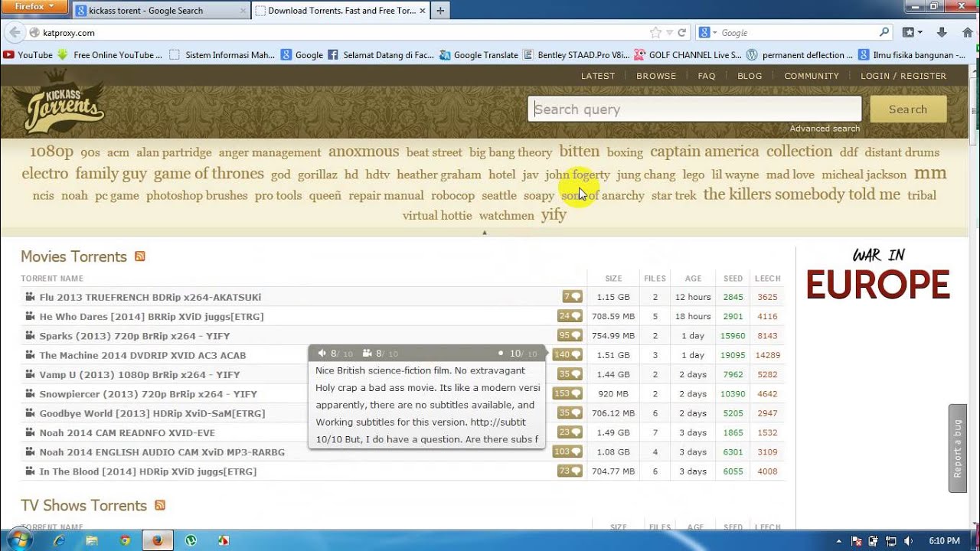Image resolution: width=980 pixels, height=551 pixels.
Task: Click game of thrones tag
Action: pyautogui.click(x=208, y=174)
